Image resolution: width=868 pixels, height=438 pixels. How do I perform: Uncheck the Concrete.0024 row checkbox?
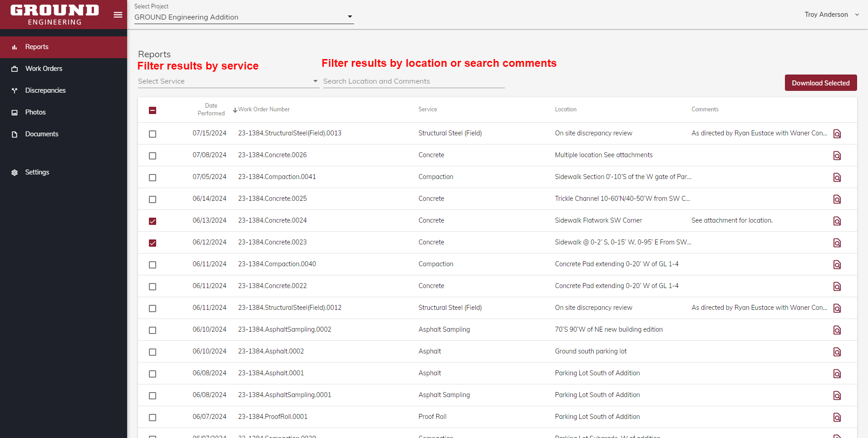click(x=153, y=221)
